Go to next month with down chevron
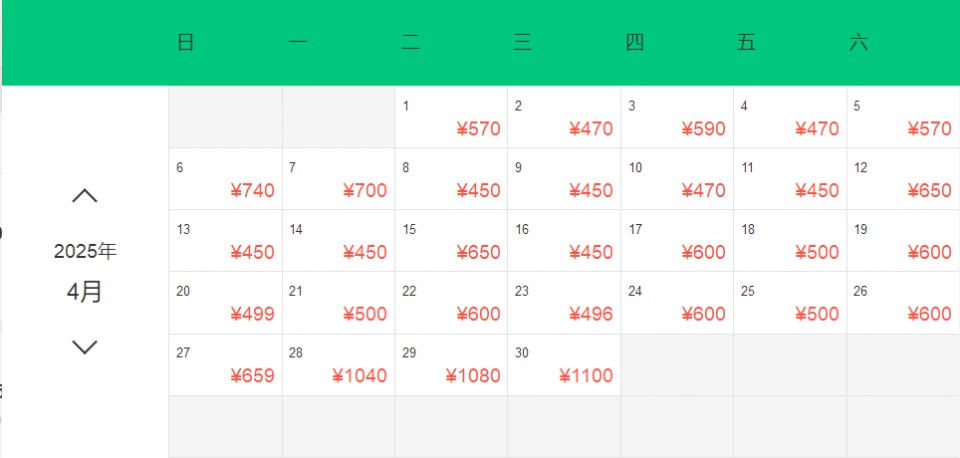Image resolution: width=960 pixels, height=458 pixels. [x=85, y=347]
